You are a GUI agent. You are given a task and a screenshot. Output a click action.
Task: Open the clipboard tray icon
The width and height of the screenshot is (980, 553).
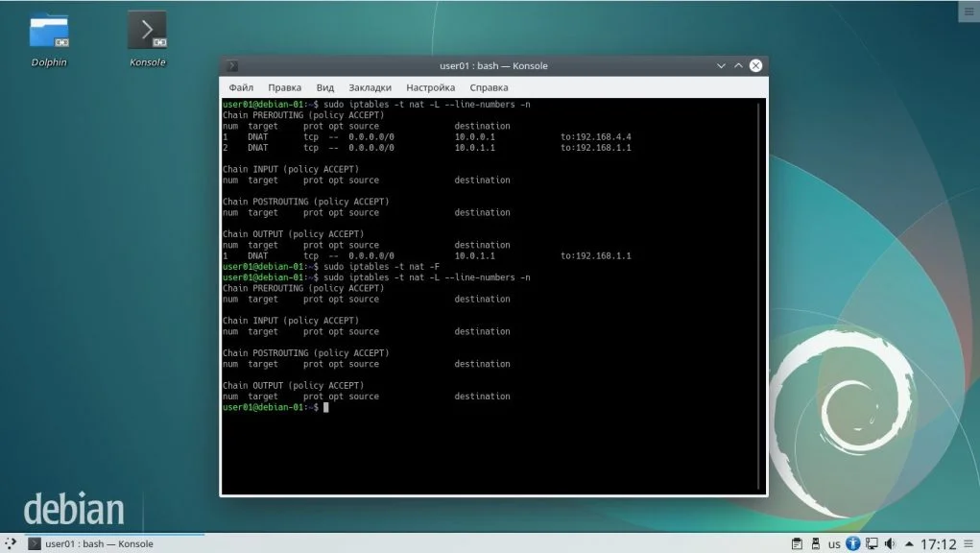pyautogui.click(x=797, y=543)
